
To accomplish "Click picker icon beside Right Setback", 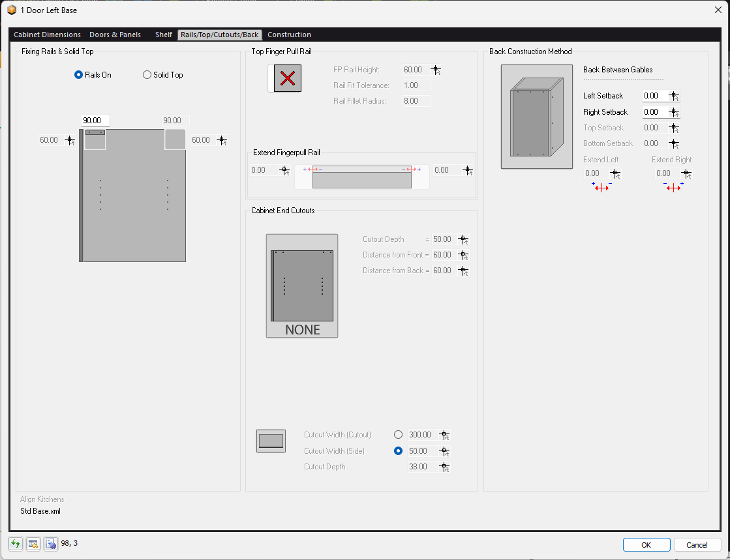I will tap(674, 113).
